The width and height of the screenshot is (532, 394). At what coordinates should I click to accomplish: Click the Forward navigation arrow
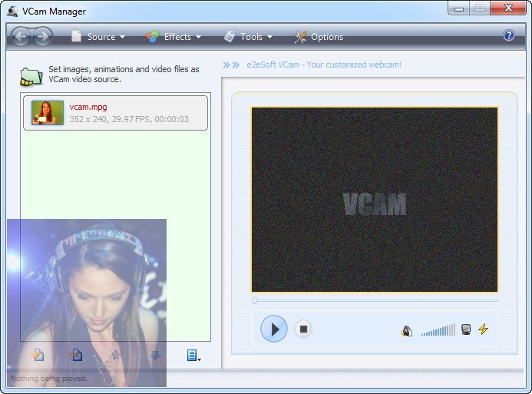pyautogui.click(x=43, y=36)
